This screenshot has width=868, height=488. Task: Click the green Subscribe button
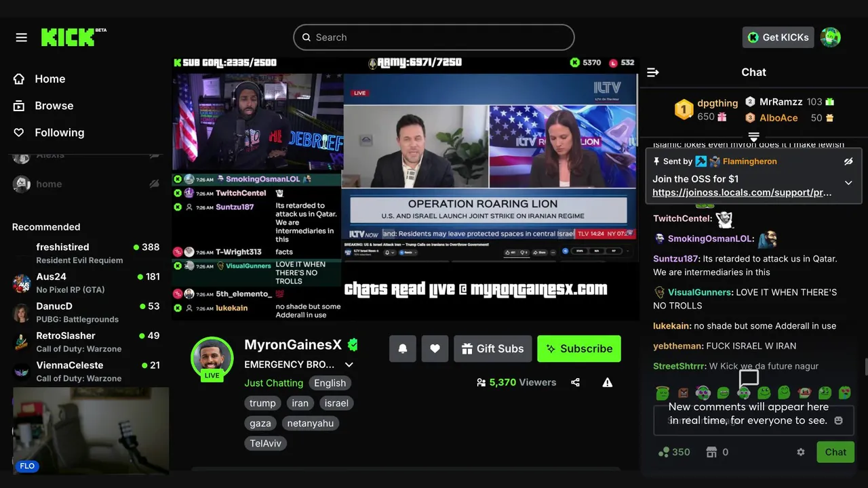tap(579, 348)
